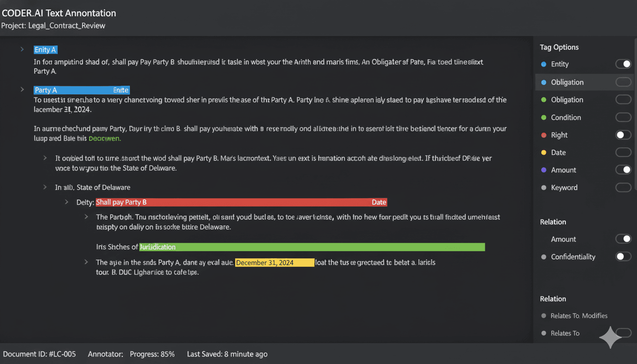Expand the chevron beside Party A heading
637x364 pixels.
(x=22, y=90)
